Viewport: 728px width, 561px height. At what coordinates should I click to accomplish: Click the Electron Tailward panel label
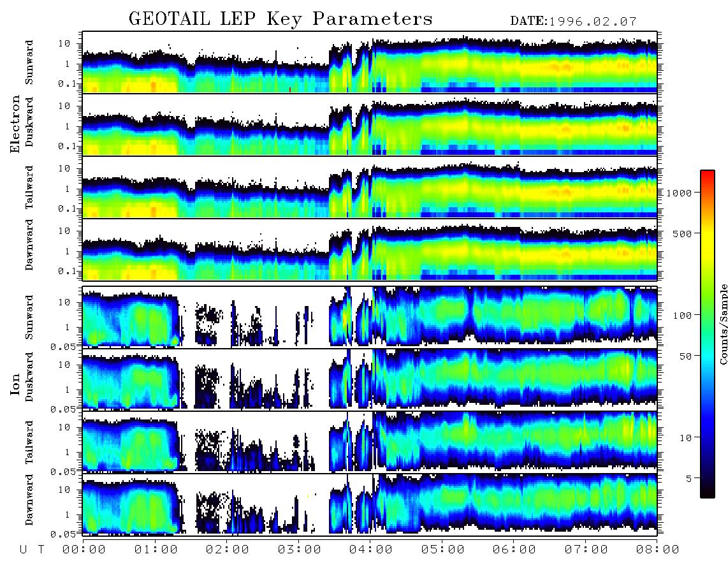click(29, 187)
